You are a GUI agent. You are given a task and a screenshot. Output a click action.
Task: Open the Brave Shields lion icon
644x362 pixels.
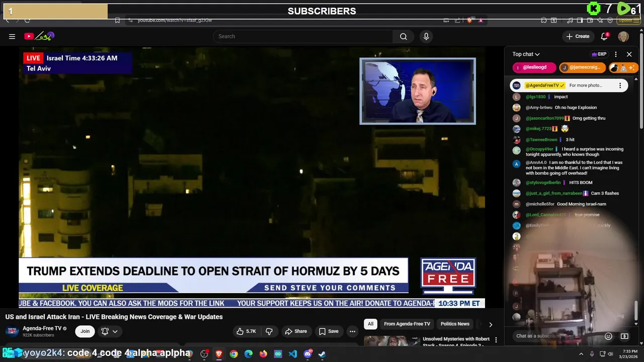tap(469, 20)
